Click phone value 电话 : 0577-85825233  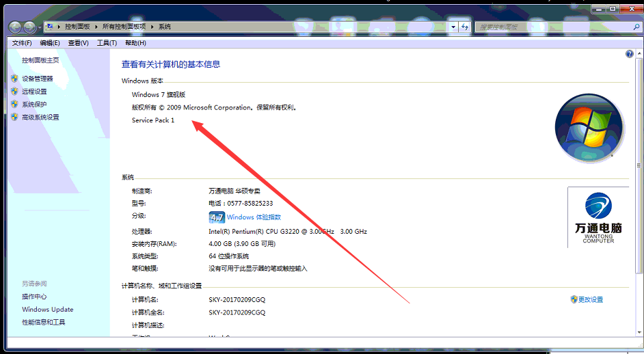click(241, 203)
